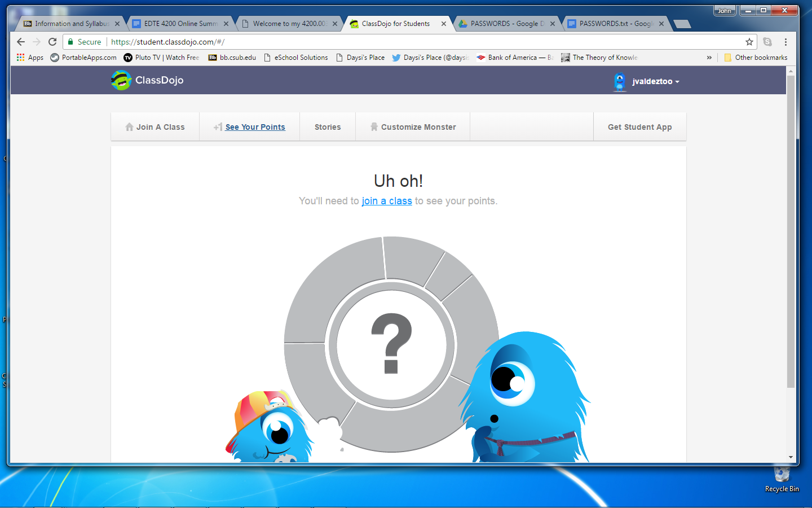
Task: Open the Other bookmarks folder
Action: pyautogui.click(x=756, y=58)
